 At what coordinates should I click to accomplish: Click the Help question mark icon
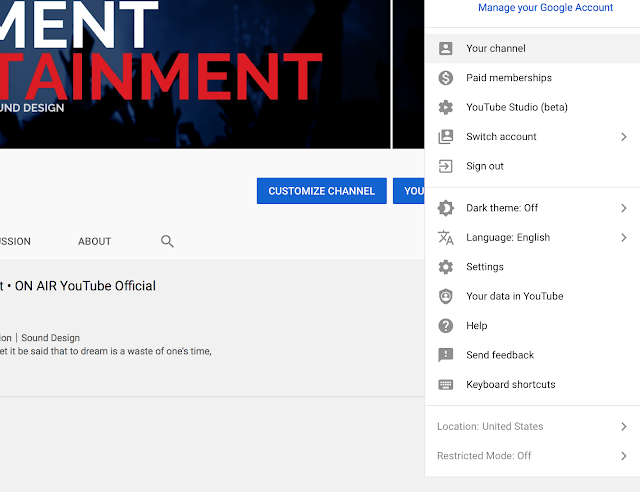[445, 326]
